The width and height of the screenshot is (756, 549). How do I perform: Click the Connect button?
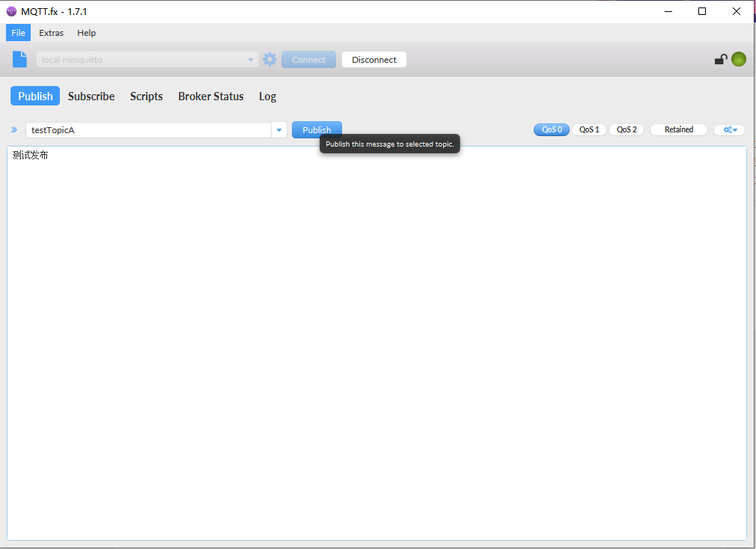point(308,60)
